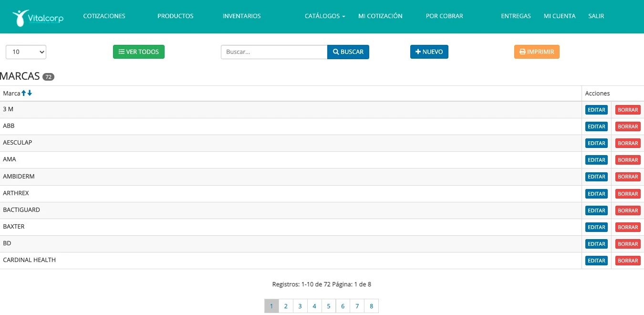Delete the 3 M brand
The image size is (644, 315).
(627, 110)
